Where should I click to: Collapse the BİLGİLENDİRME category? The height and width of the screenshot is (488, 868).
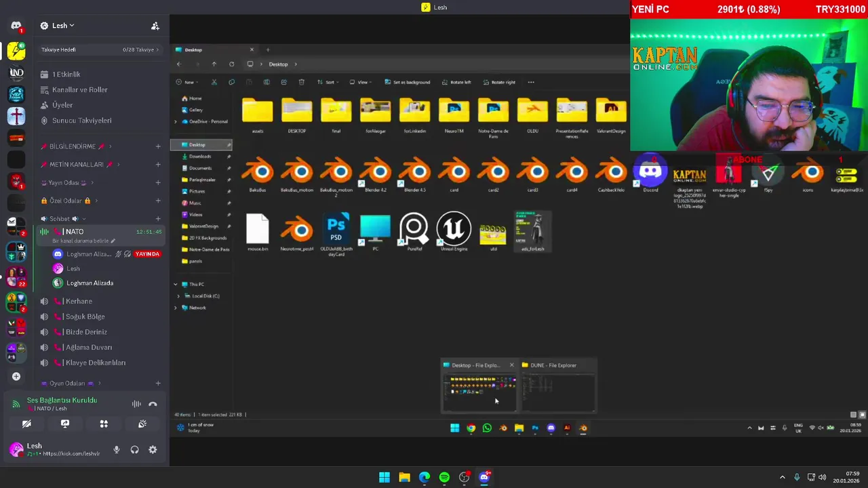(x=76, y=146)
